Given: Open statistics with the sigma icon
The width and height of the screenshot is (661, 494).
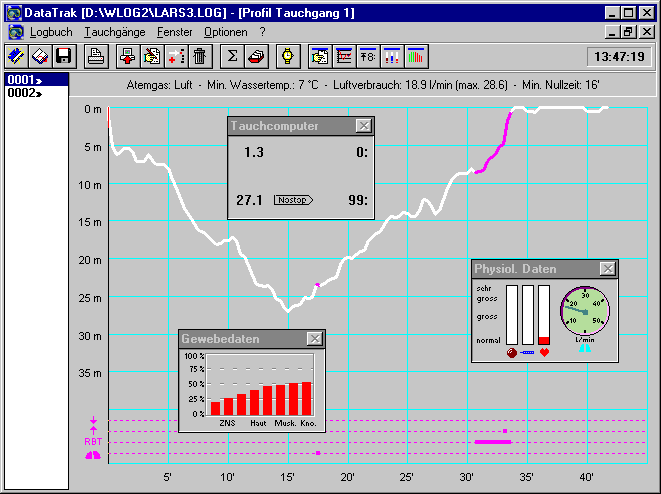Looking at the screenshot, I should [233, 56].
